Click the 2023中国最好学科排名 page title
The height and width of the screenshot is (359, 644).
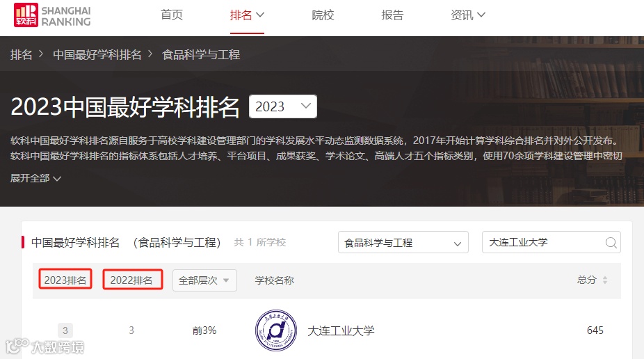pyautogui.click(x=125, y=107)
